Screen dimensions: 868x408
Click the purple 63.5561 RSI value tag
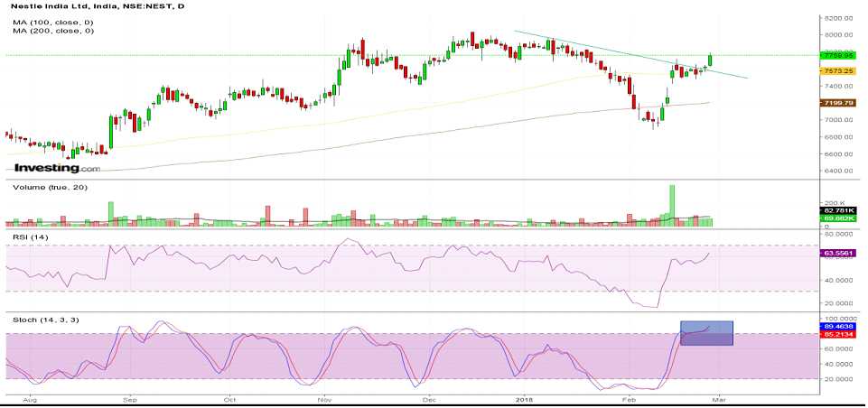(838, 253)
